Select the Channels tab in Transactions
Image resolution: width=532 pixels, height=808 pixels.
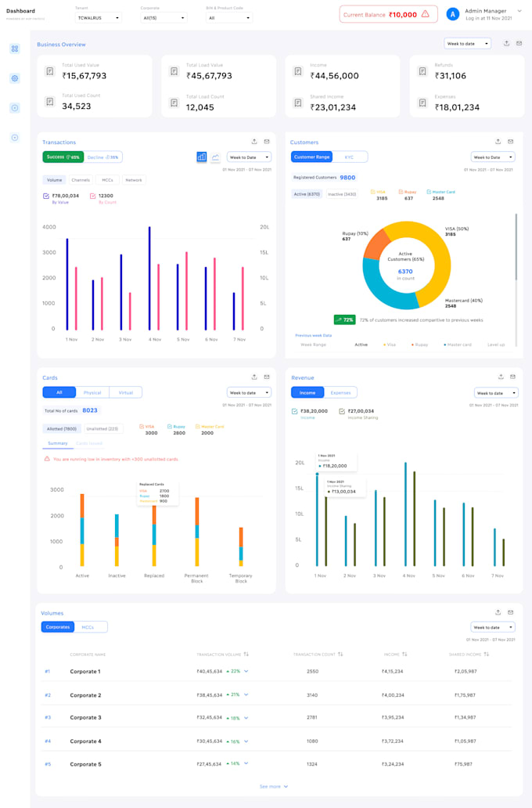click(81, 180)
